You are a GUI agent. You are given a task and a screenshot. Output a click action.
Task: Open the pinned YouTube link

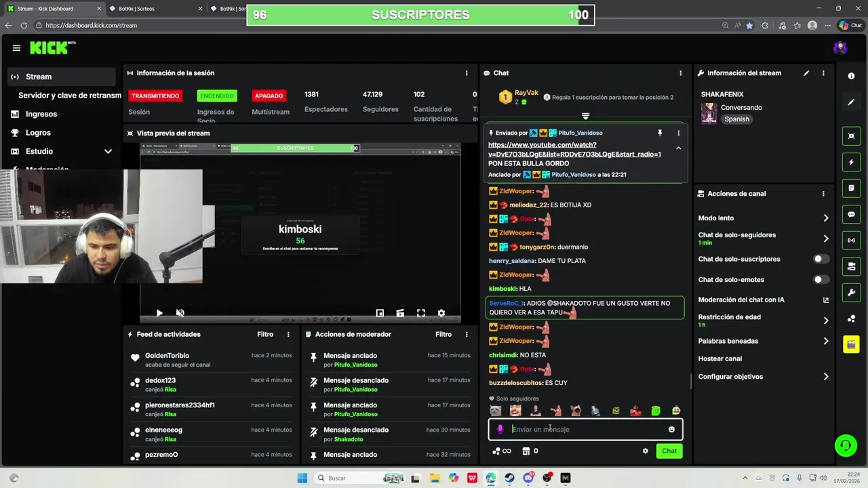574,150
